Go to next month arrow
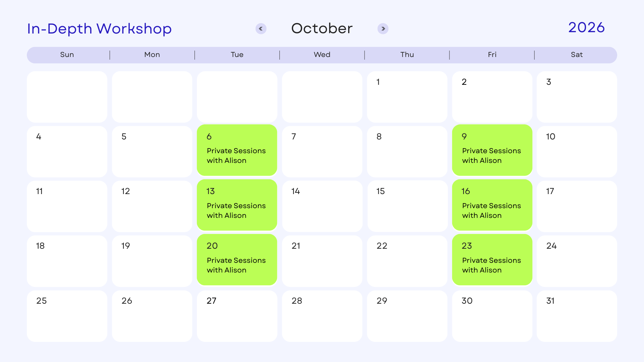The width and height of the screenshot is (644, 362). [383, 29]
